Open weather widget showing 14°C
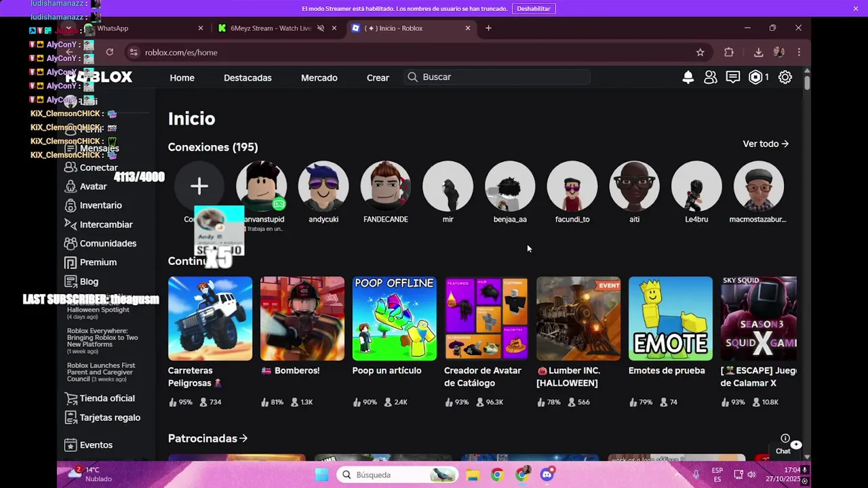 [x=90, y=474]
